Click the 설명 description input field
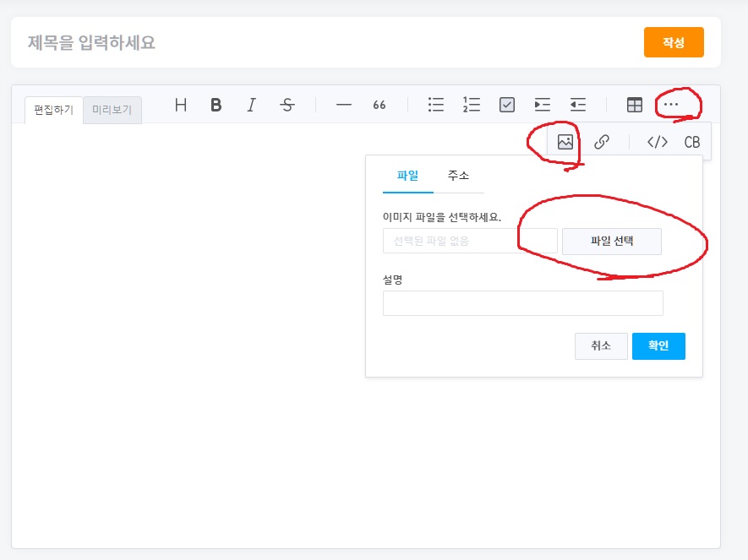This screenshot has height=560, width=748. tap(522, 303)
